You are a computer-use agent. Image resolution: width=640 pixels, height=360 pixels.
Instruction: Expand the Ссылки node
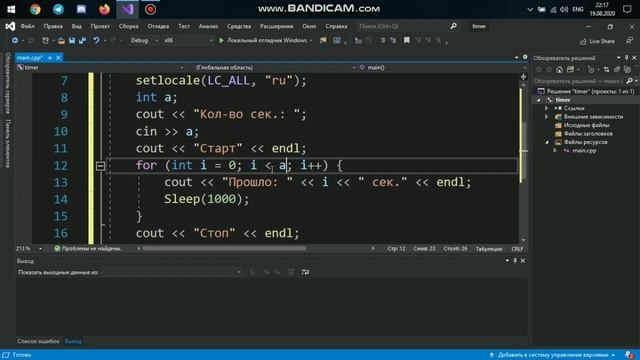click(x=547, y=108)
